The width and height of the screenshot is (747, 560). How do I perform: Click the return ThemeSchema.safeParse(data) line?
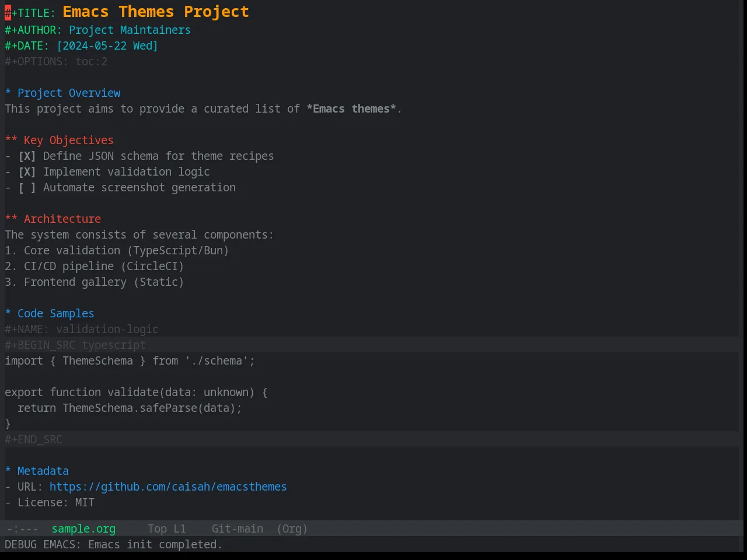(130, 408)
